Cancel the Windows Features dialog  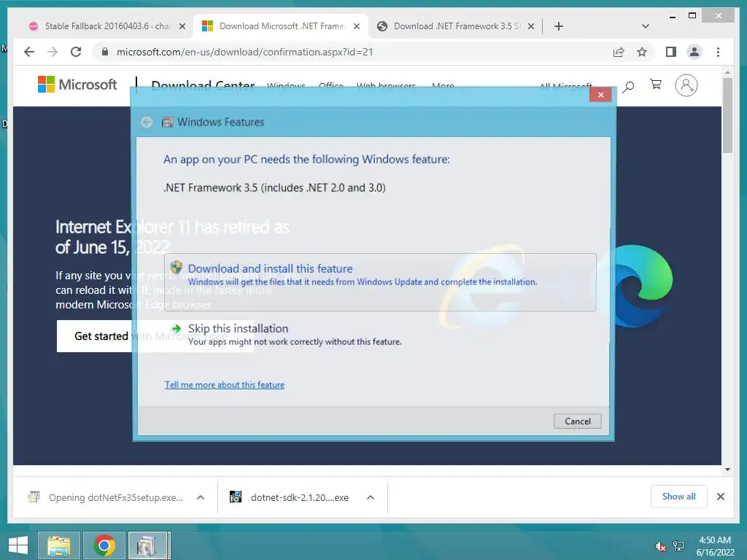tap(578, 421)
